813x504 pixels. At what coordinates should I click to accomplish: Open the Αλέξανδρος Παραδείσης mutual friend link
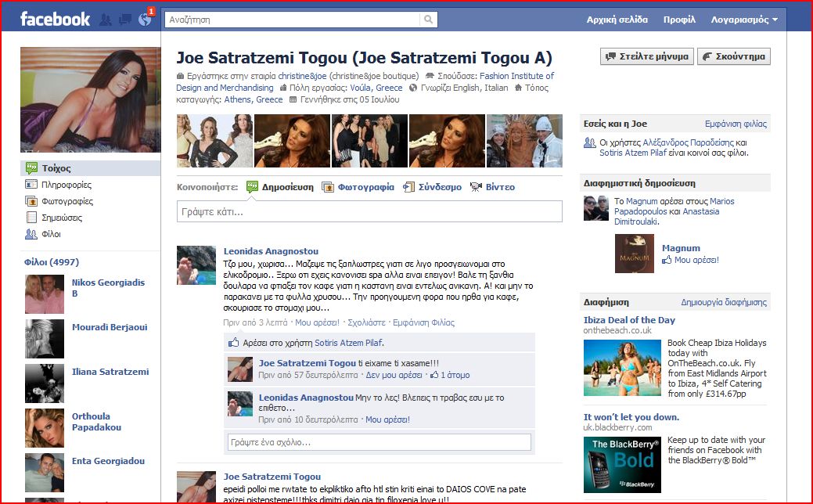click(x=688, y=142)
